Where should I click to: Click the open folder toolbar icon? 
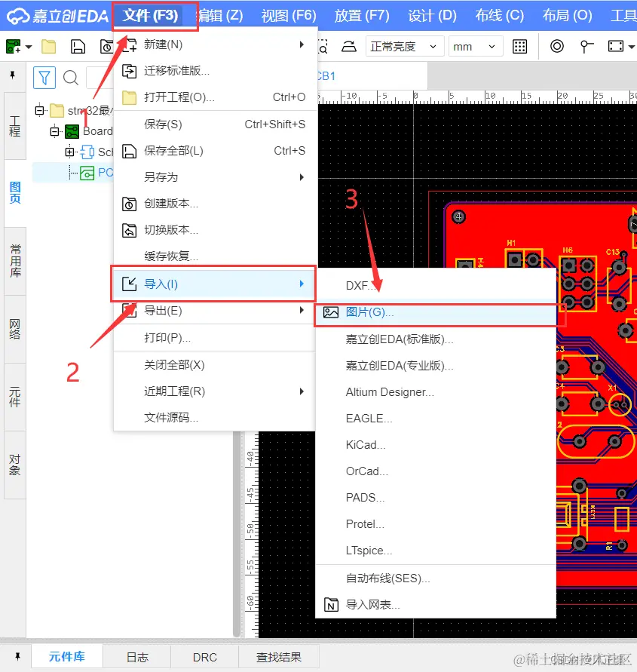tap(49, 46)
